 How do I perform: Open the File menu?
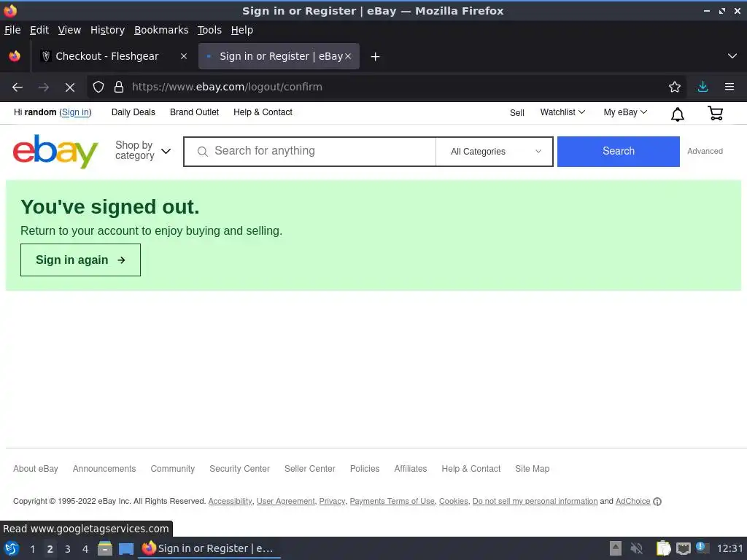pyautogui.click(x=12, y=30)
